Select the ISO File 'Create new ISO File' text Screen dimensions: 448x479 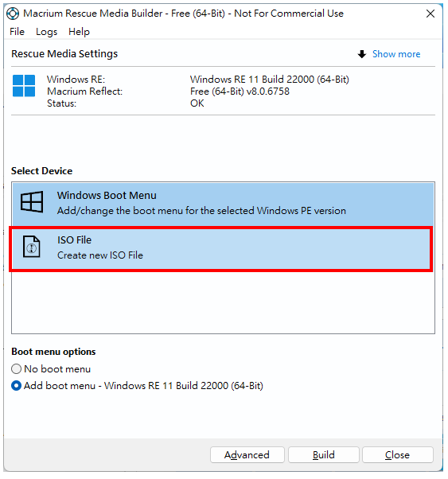pyautogui.click(x=100, y=255)
